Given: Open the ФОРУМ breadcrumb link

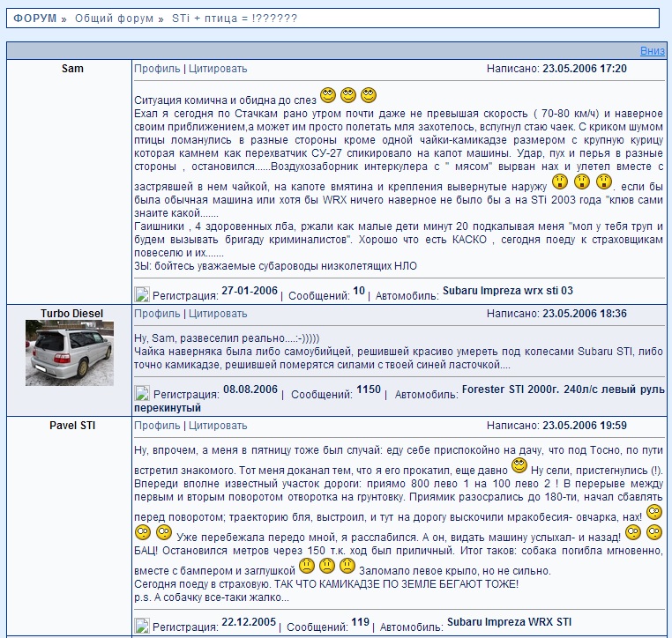Looking at the screenshot, I should tap(35, 19).
